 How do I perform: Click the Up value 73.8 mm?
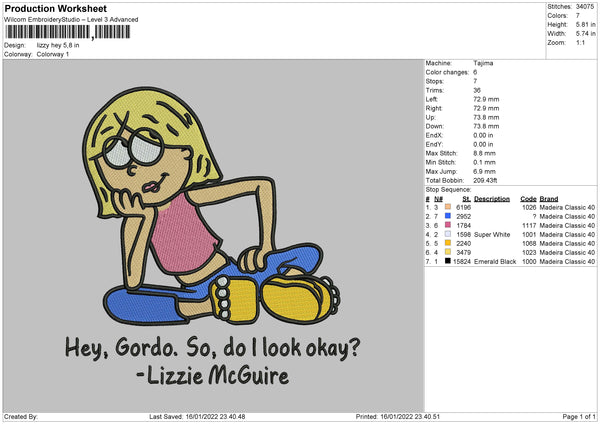[486, 117]
